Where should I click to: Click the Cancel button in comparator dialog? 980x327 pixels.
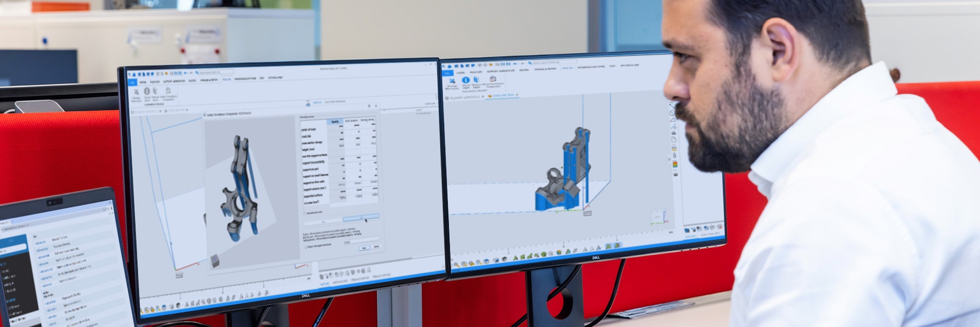coord(377,247)
